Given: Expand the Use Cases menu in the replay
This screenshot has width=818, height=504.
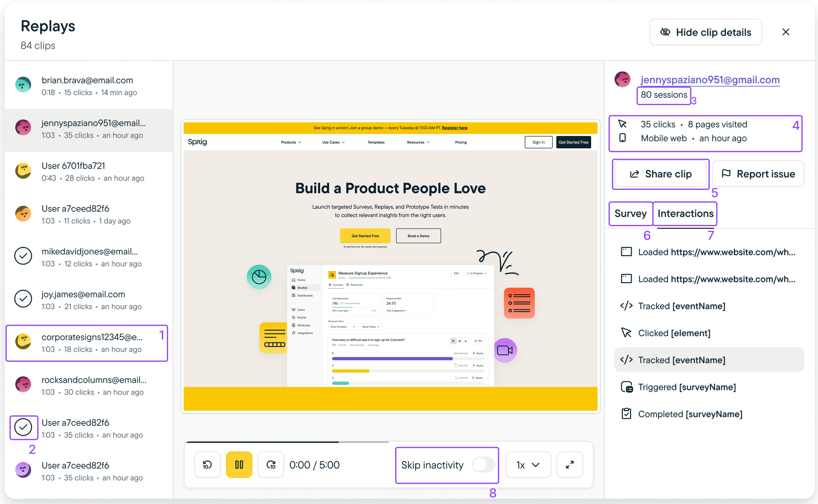Looking at the screenshot, I should pos(333,142).
